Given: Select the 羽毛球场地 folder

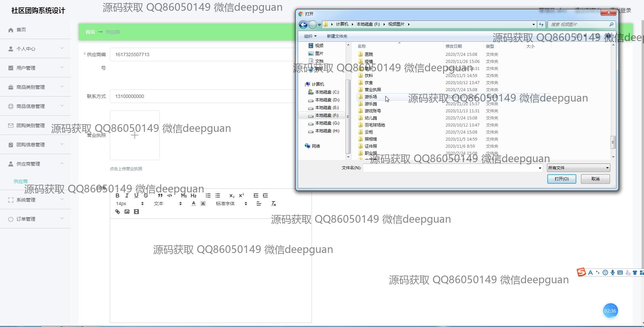Looking at the screenshot, I should point(375,125).
